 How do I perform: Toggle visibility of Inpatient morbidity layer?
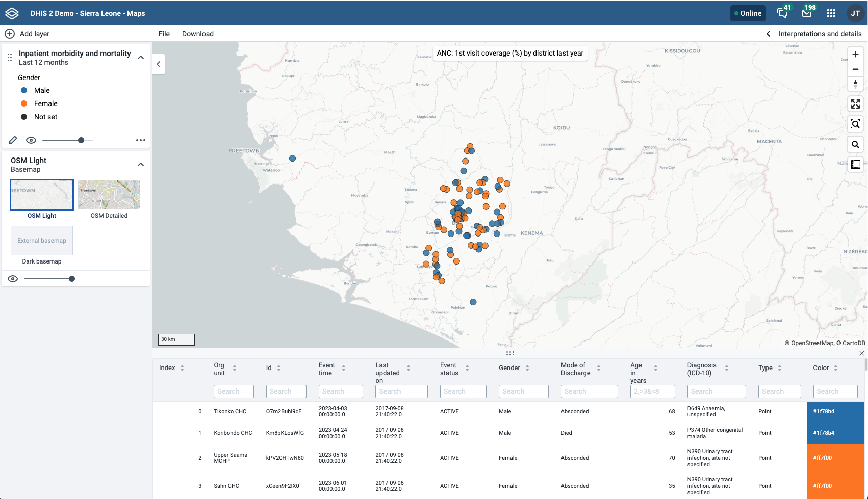31,140
